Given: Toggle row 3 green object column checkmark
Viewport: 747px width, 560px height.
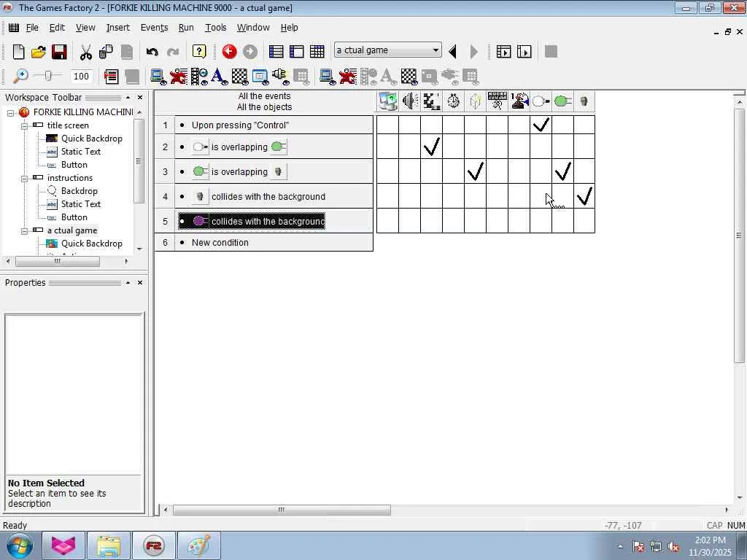Looking at the screenshot, I should click(x=562, y=171).
